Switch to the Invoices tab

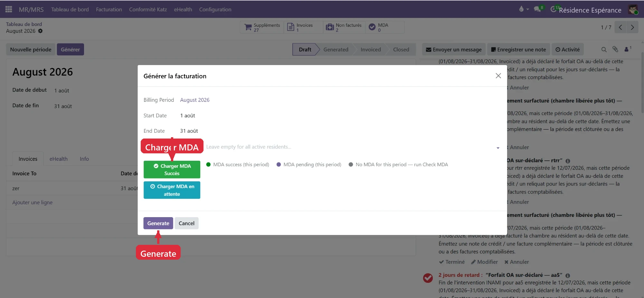[28, 159]
